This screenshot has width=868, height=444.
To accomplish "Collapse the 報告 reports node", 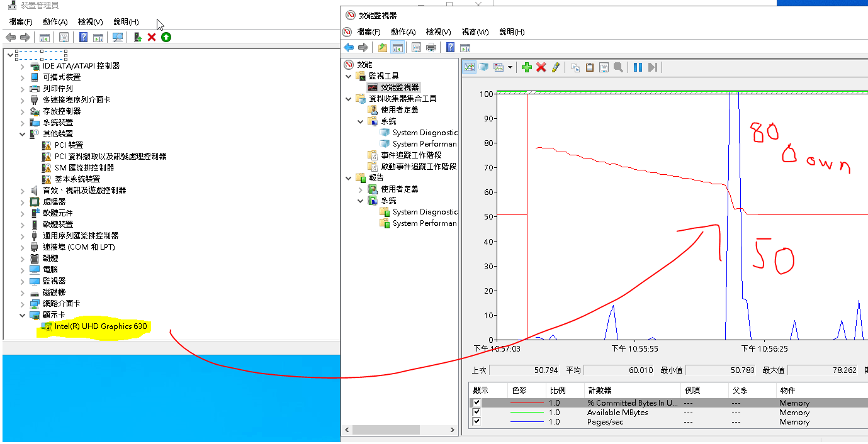I will coord(349,178).
